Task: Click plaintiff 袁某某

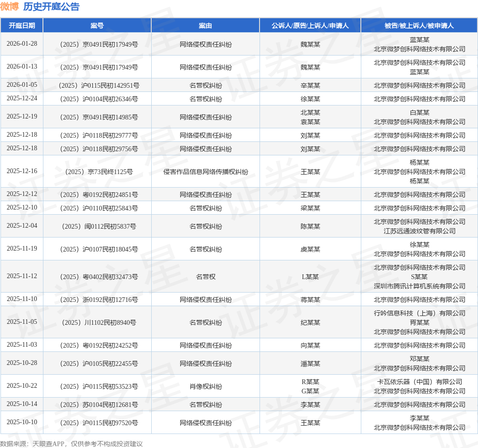Action: tap(310, 122)
